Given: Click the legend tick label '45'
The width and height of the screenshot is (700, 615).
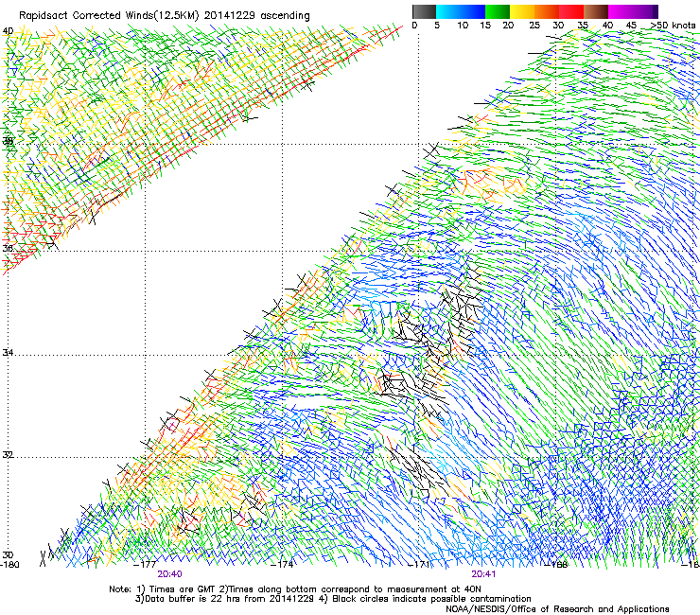Looking at the screenshot, I should (x=631, y=25).
